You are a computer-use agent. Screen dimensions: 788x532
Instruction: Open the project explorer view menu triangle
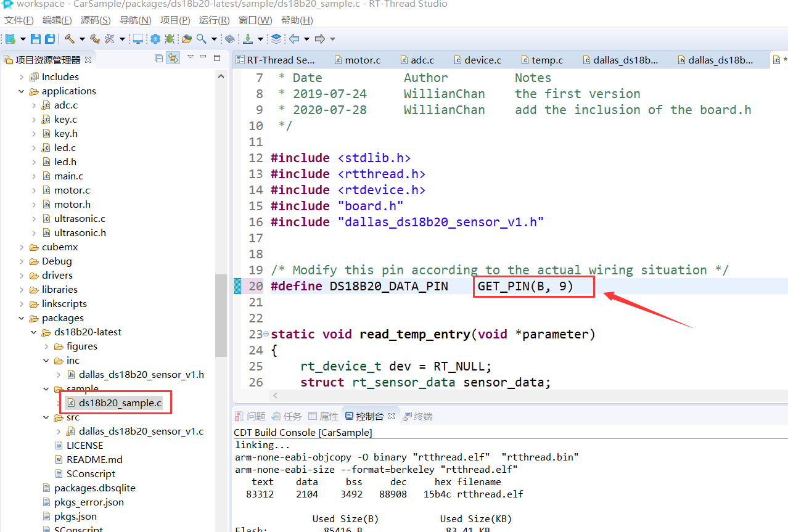tap(191, 57)
